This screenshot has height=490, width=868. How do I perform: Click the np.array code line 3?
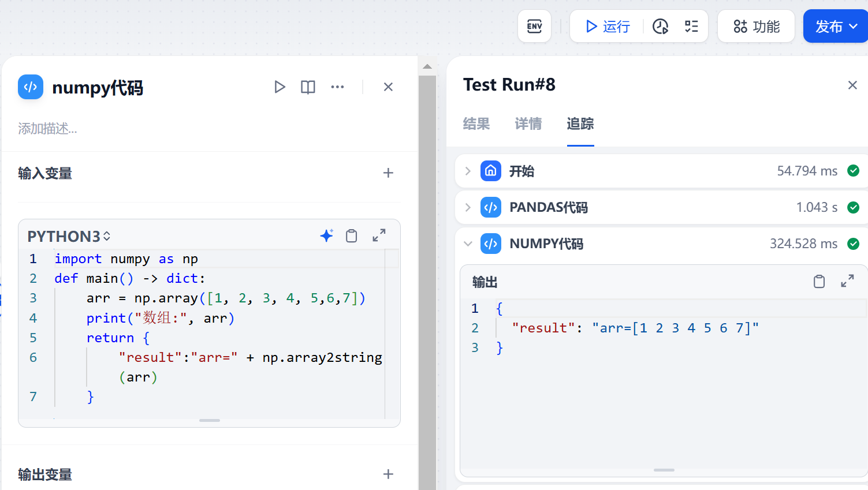(x=226, y=298)
